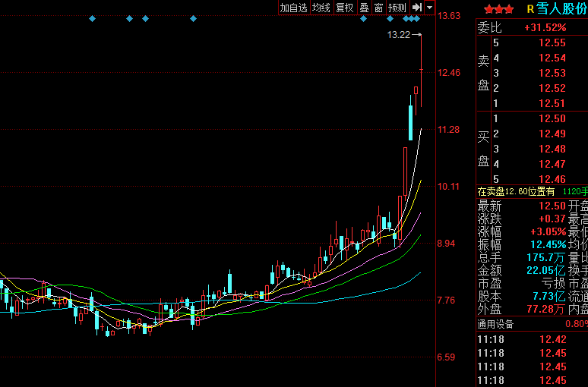Open the 窗 multi-window icon
The height and width of the screenshot is (387, 588).
[x=378, y=8]
